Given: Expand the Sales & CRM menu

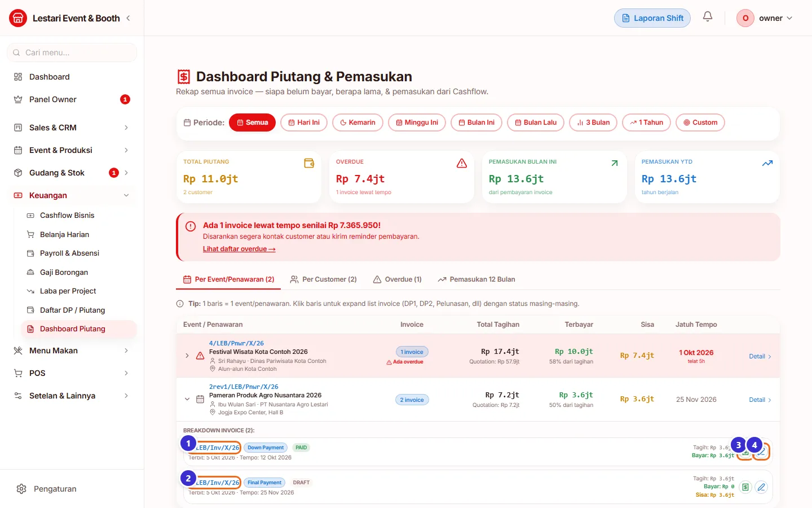Looking at the screenshot, I should coord(72,128).
